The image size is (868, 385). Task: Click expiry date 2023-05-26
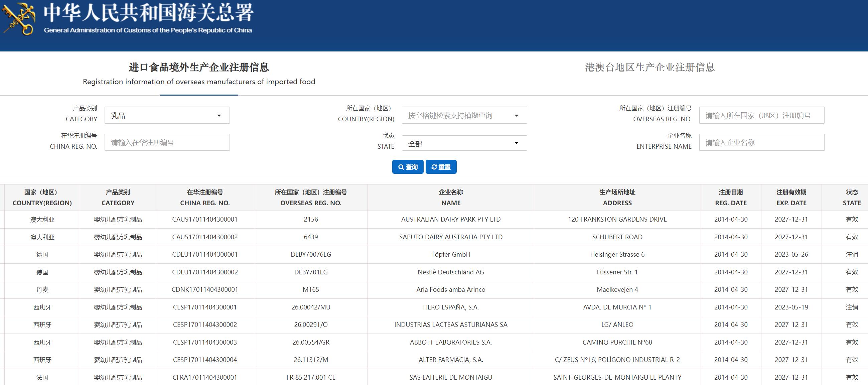(x=791, y=255)
